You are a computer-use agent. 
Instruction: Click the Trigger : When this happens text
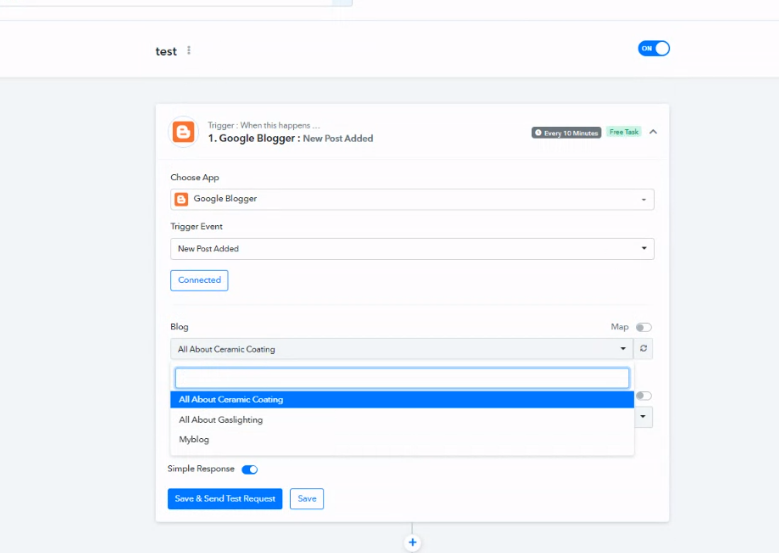(264, 125)
